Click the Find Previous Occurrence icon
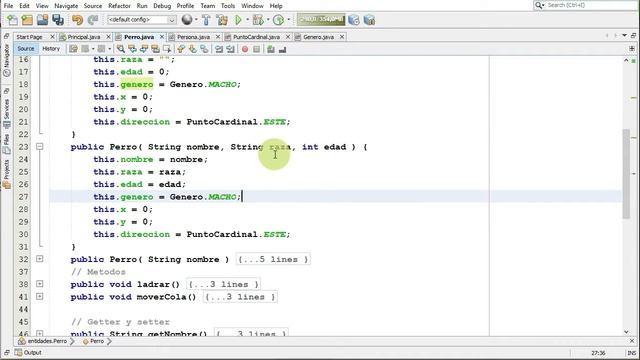The image size is (640, 360). (132, 49)
